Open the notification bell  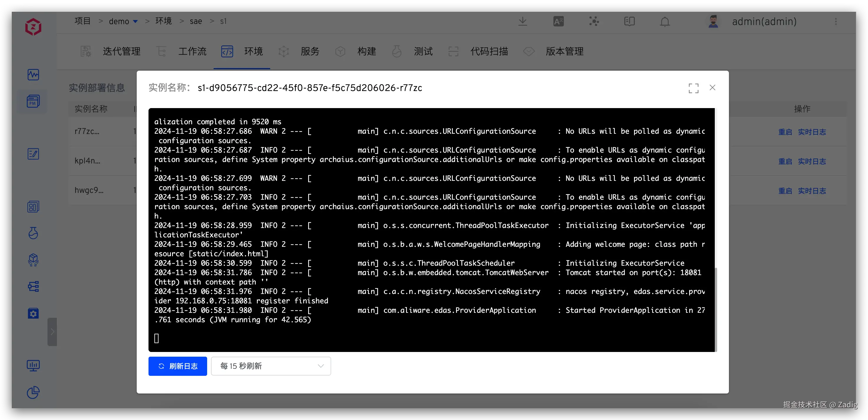tap(664, 22)
